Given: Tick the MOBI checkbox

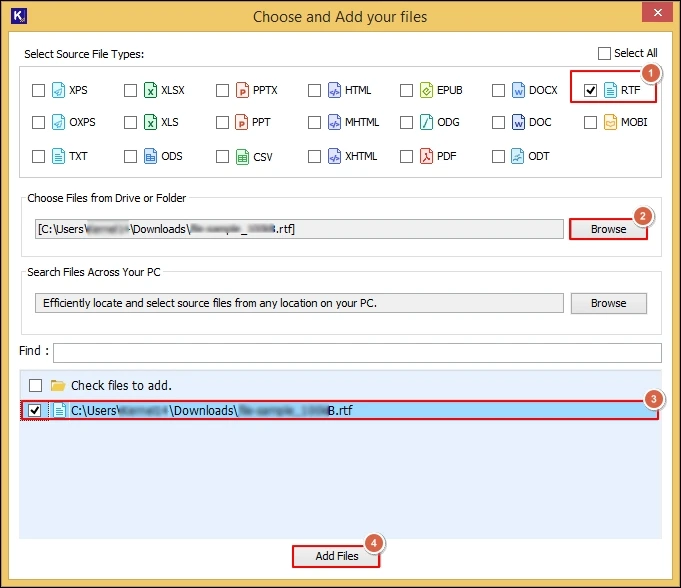Looking at the screenshot, I should (x=590, y=122).
